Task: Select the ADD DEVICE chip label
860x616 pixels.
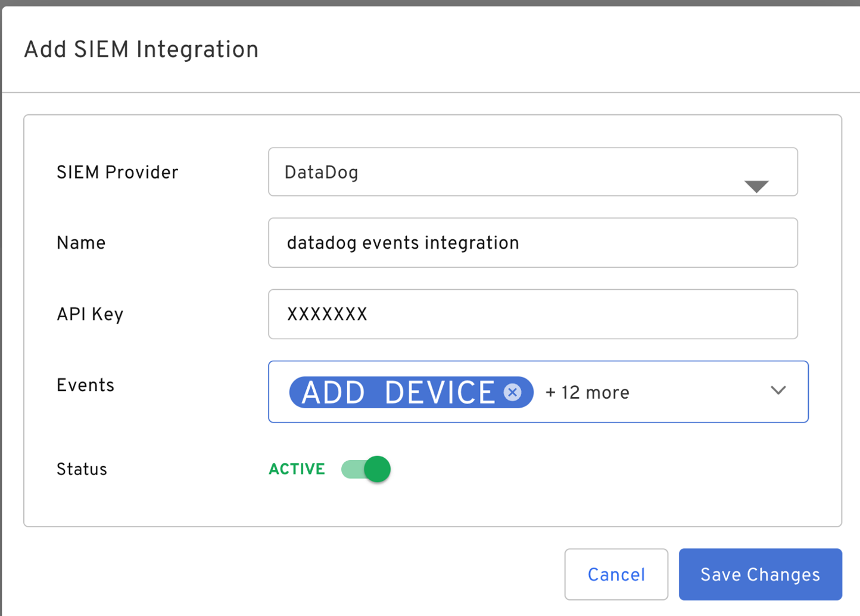Action: (x=398, y=393)
